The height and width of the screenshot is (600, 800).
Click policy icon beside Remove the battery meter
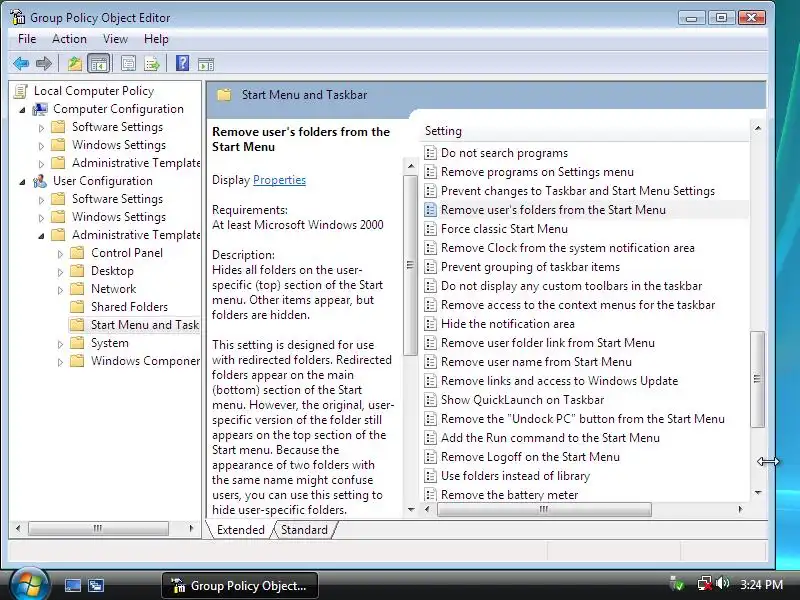click(431, 494)
